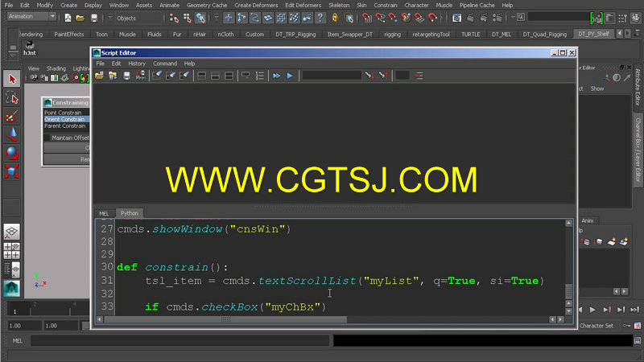Viewport: 644px width, 362px height.
Task: Click Search Down flashlight icon
Action: point(369,76)
